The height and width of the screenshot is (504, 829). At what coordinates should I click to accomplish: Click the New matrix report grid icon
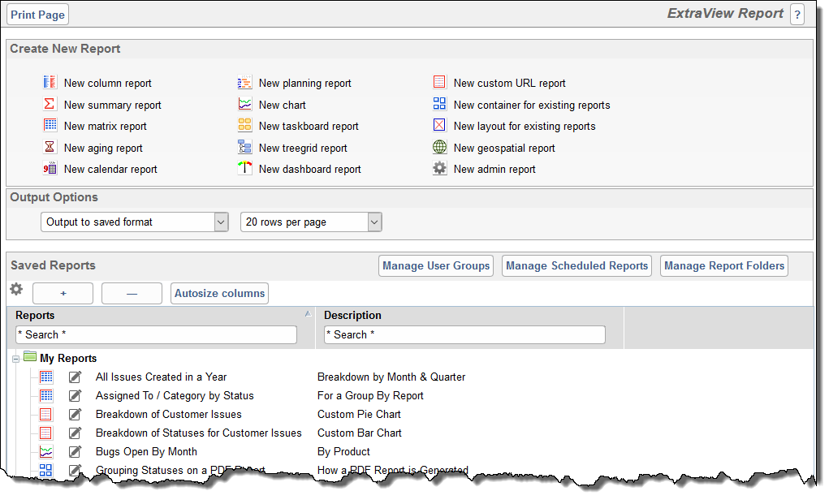click(x=50, y=125)
